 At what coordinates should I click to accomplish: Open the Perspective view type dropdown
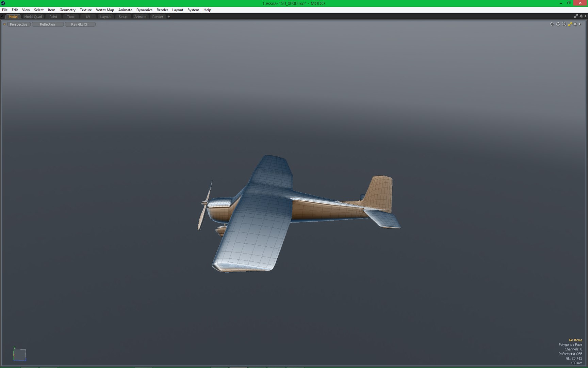coord(19,25)
